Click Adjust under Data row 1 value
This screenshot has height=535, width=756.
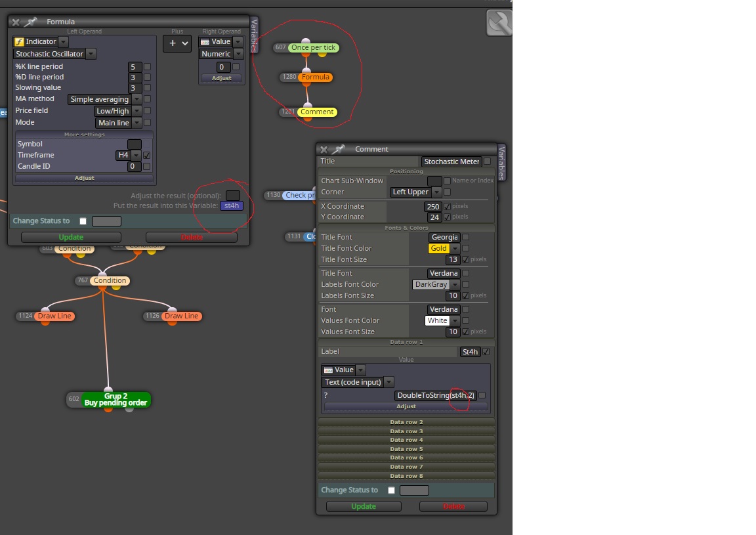(x=406, y=407)
